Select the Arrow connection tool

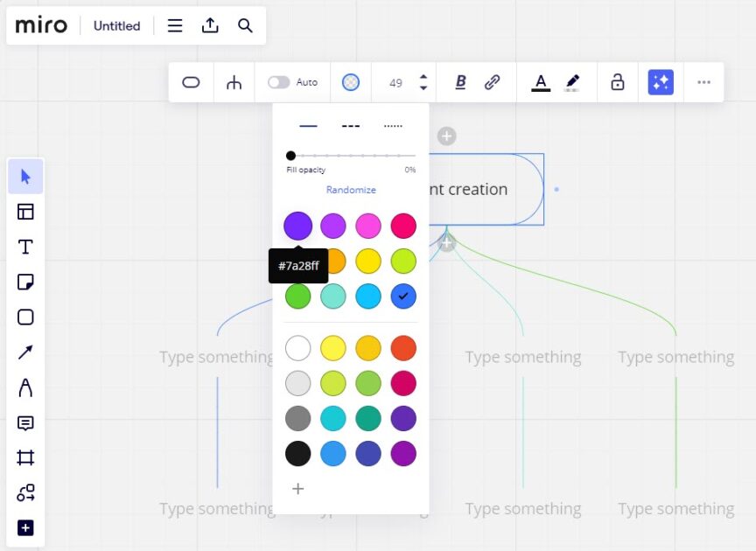25,352
